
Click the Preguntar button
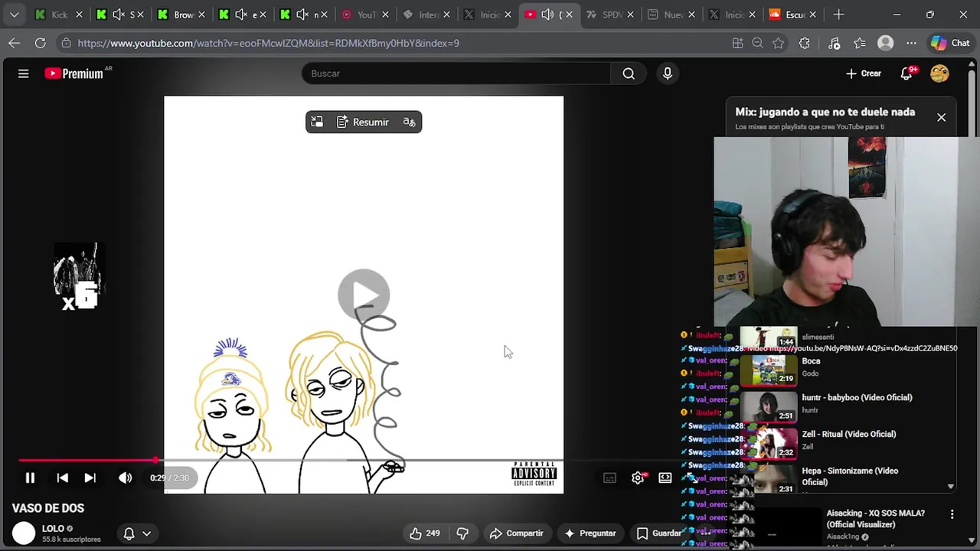tap(590, 533)
